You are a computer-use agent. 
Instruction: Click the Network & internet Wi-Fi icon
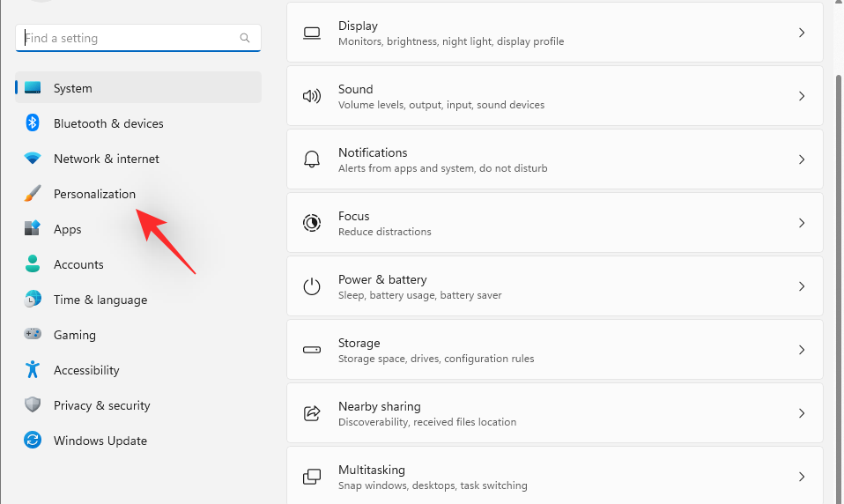(33, 159)
